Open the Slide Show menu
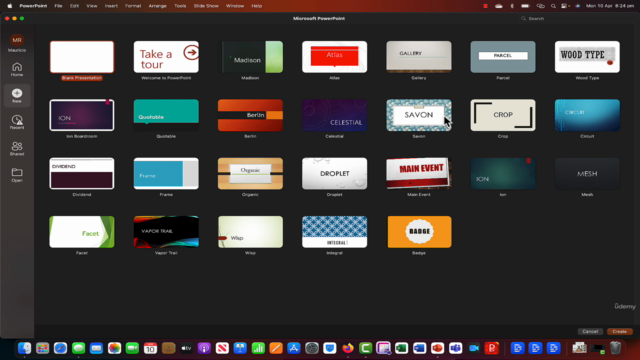The width and height of the screenshot is (640, 360). (206, 6)
